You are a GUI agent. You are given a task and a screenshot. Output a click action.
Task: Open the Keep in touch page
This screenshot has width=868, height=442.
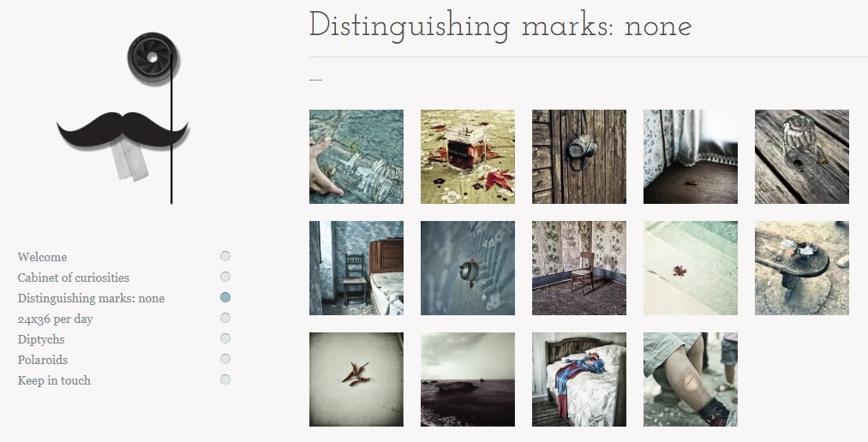pos(54,380)
